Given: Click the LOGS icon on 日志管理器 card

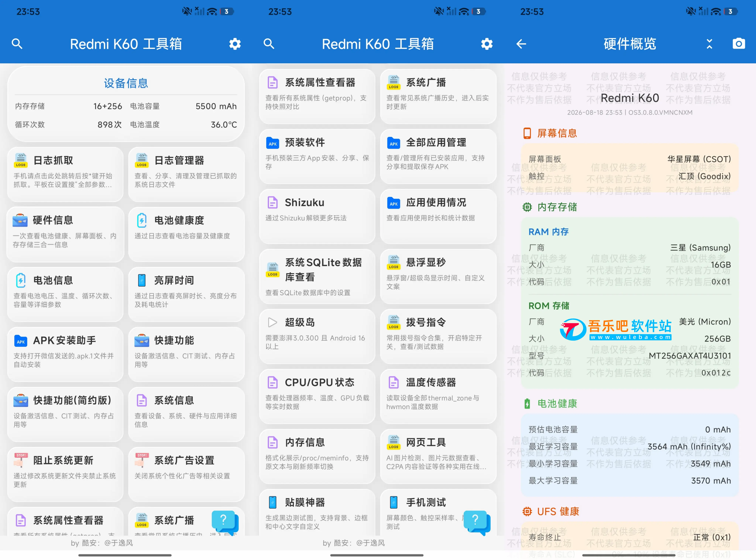Looking at the screenshot, I should (142, 160).
